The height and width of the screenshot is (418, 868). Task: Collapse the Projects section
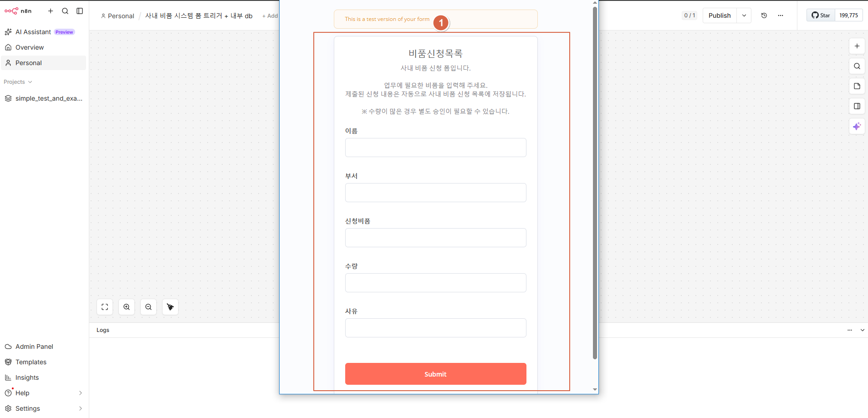[18, 82]
